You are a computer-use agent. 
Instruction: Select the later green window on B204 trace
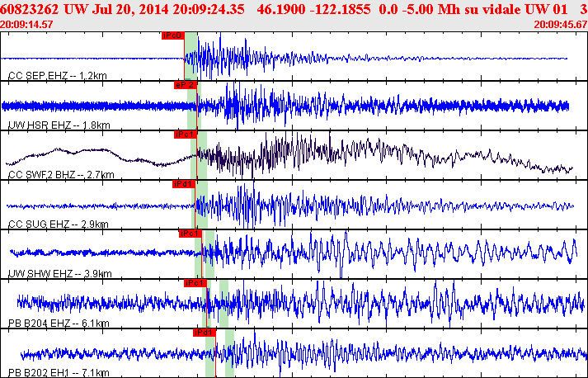pyautogui.click(x=223, y=304)
